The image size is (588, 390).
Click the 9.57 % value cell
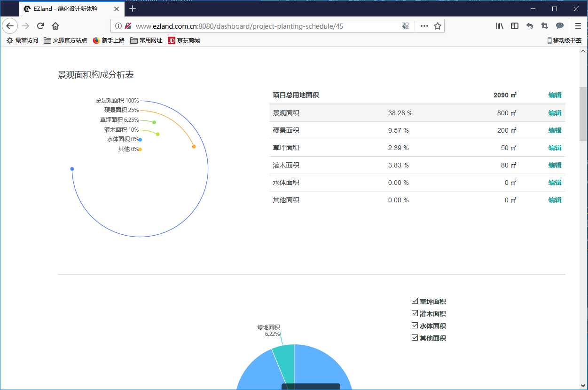(399, 130)
